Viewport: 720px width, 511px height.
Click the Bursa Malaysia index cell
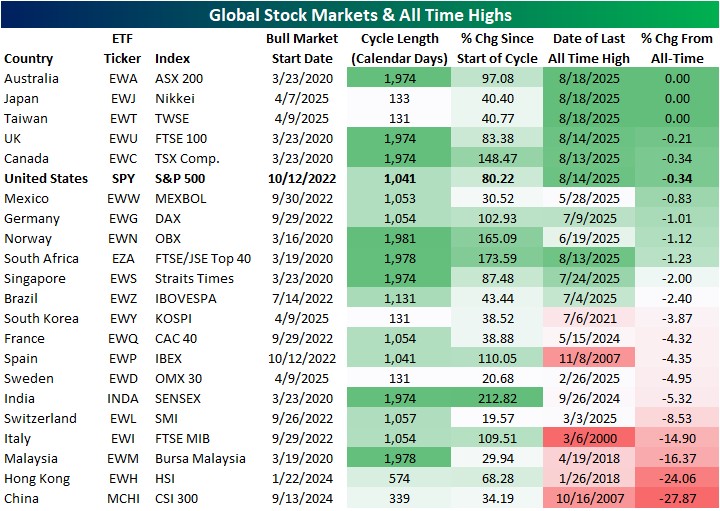(200, 459)
